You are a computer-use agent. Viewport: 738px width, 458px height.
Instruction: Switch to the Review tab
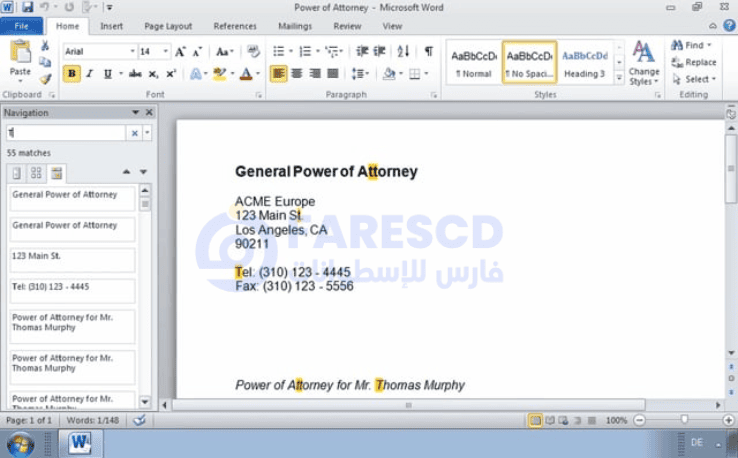[347, 26]
